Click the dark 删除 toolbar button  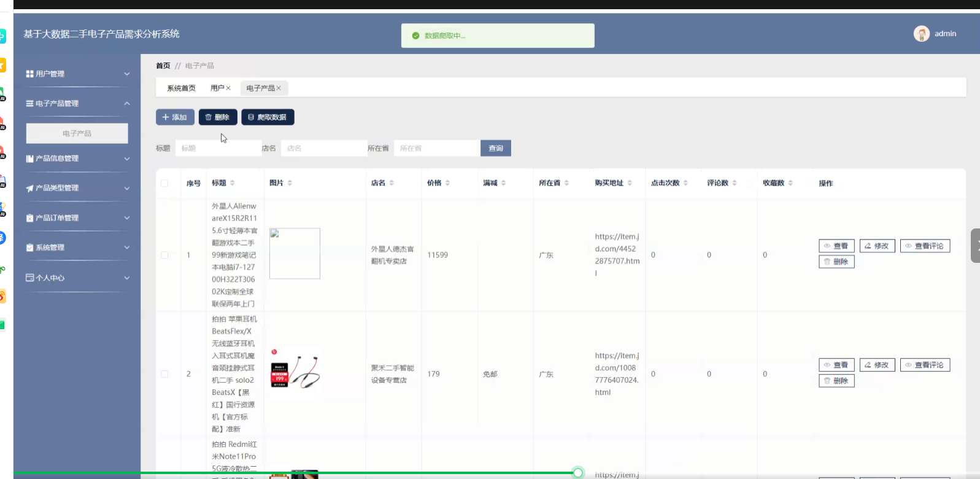tap(218, 117)
